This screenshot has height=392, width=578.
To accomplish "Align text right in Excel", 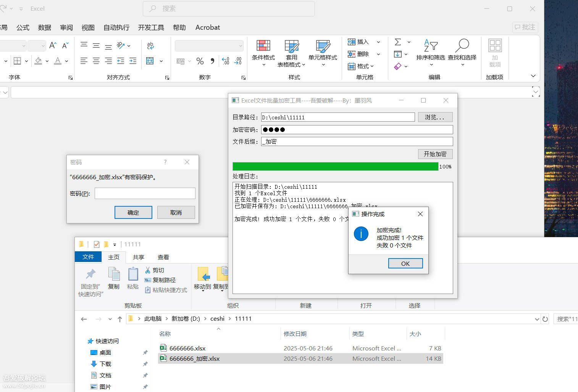I will tap(108, 61).
